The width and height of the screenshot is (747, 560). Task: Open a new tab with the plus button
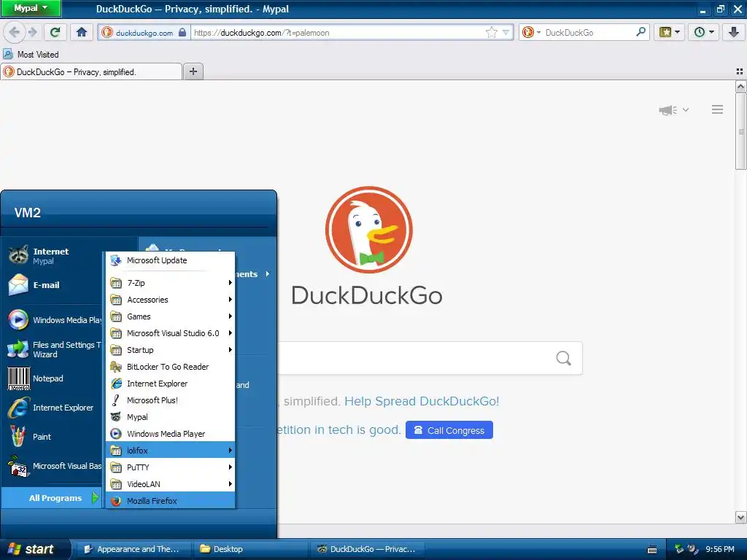(x=193, y=71)
